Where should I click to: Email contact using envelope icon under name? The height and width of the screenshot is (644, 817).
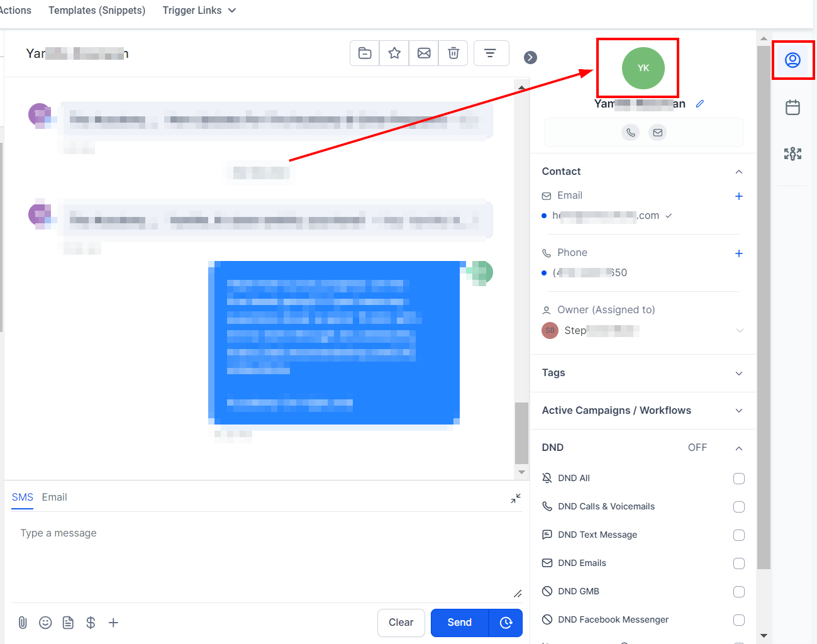click(658, 132)
